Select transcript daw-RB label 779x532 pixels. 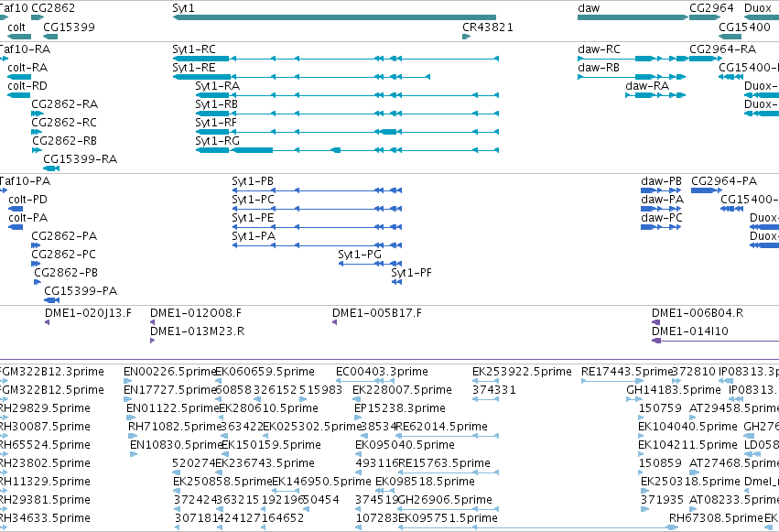(x=598, y=68)
